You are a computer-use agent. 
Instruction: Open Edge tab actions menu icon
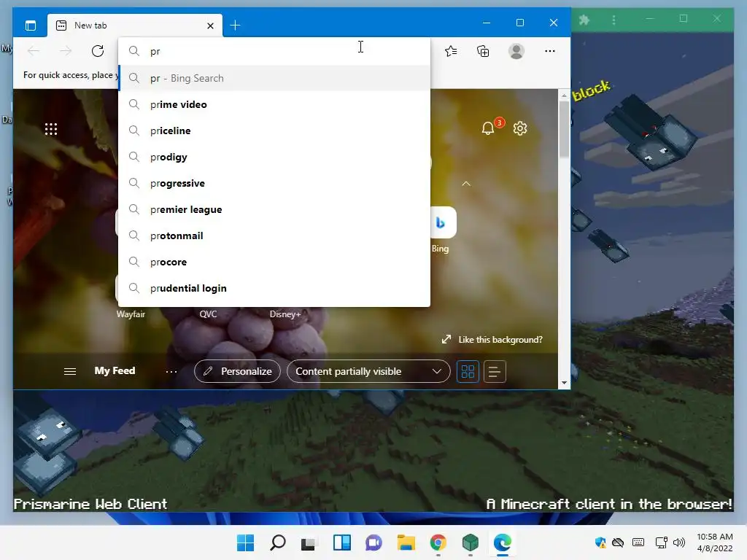31,26
